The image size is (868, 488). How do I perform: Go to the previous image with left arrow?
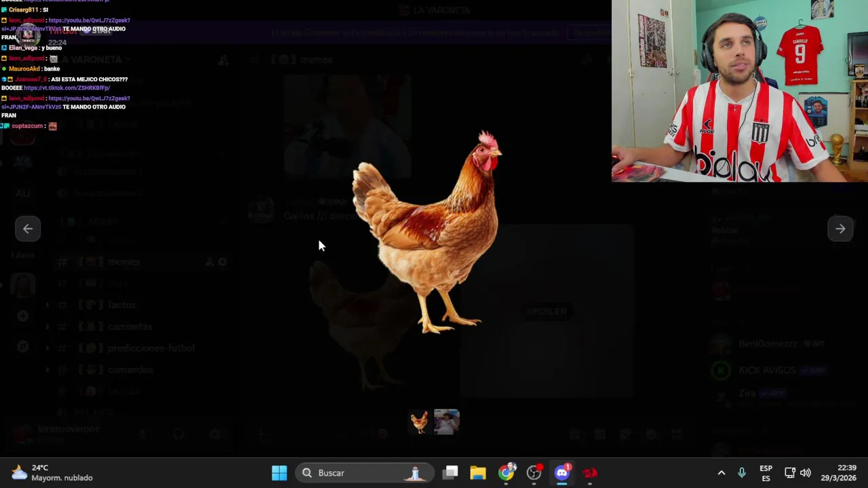[28, 228]
